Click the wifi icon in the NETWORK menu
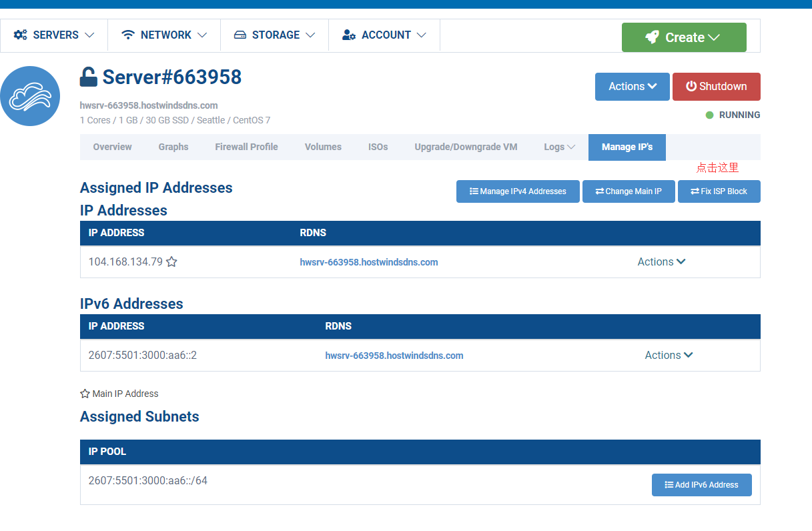Screen dimensions: 812x531 pyautogui.click(x=128, y=35)
